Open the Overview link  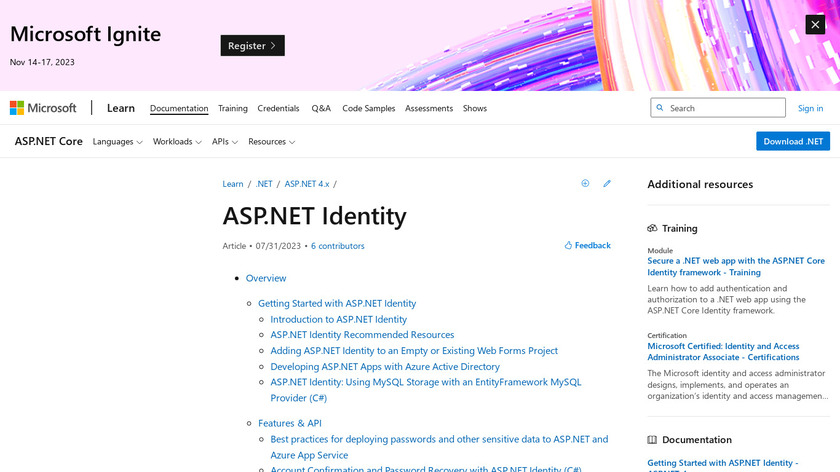click(x=266, y=278)
